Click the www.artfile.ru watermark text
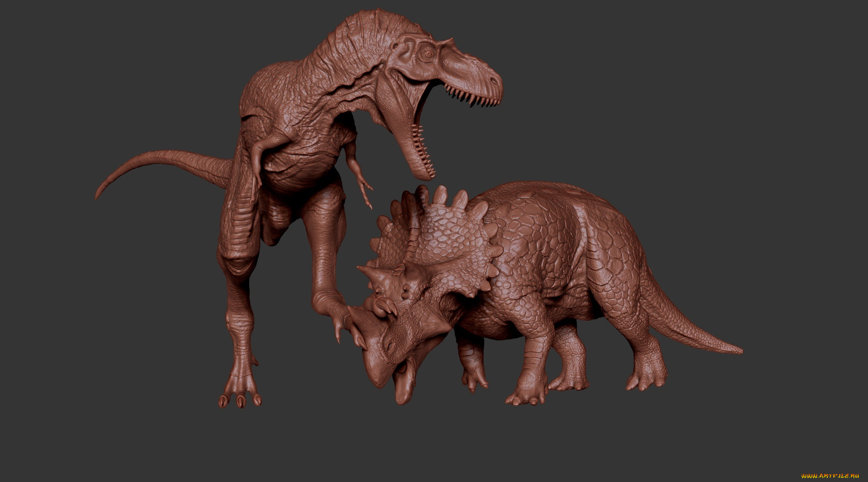This screenshot has width=868, height=482. click(830, 476)
